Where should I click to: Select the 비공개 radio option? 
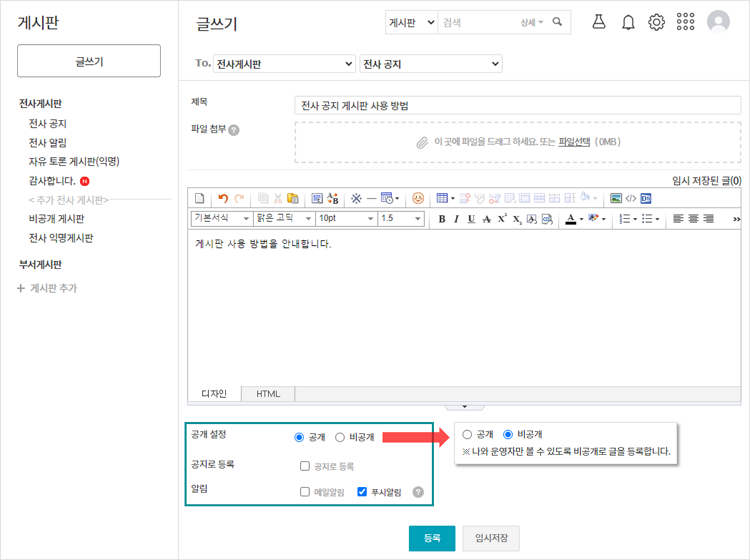[x=340, y=437]
